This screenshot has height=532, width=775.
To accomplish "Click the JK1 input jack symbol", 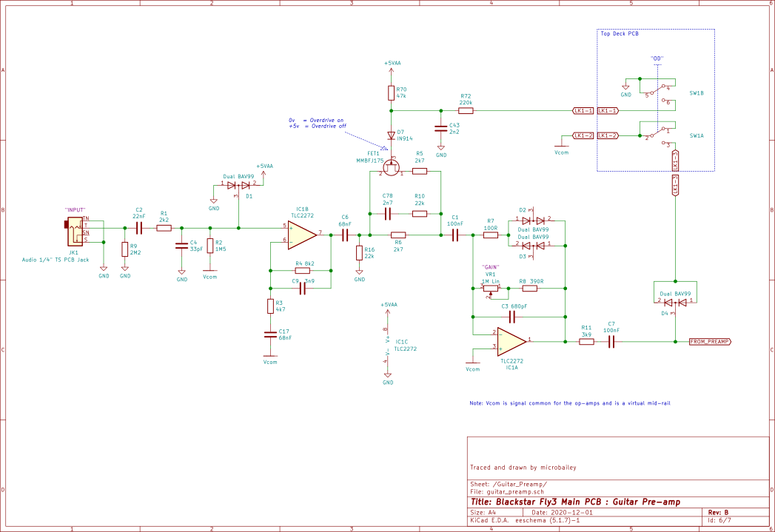I will [75, 230].
